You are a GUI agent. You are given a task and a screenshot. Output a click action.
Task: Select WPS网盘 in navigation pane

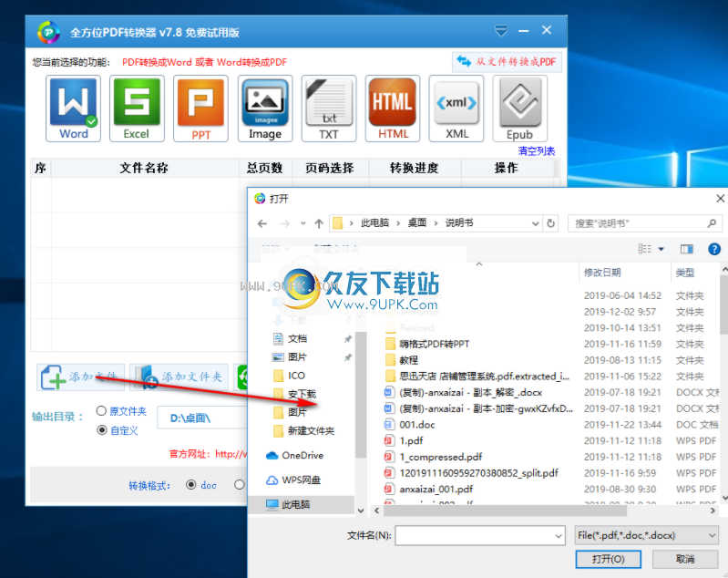301,480
